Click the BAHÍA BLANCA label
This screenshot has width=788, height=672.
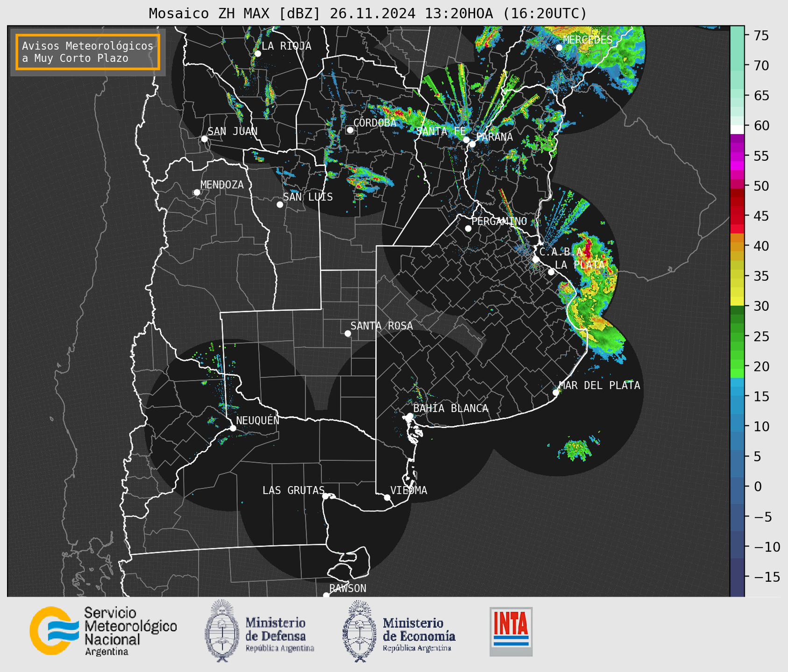click(x=451, y=408)
